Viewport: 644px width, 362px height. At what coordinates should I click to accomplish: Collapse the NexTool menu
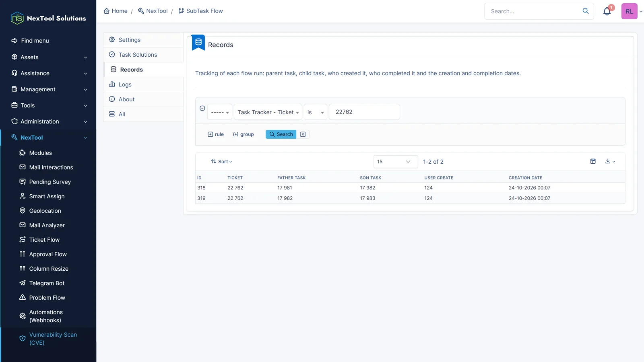[x=49, y=138]
